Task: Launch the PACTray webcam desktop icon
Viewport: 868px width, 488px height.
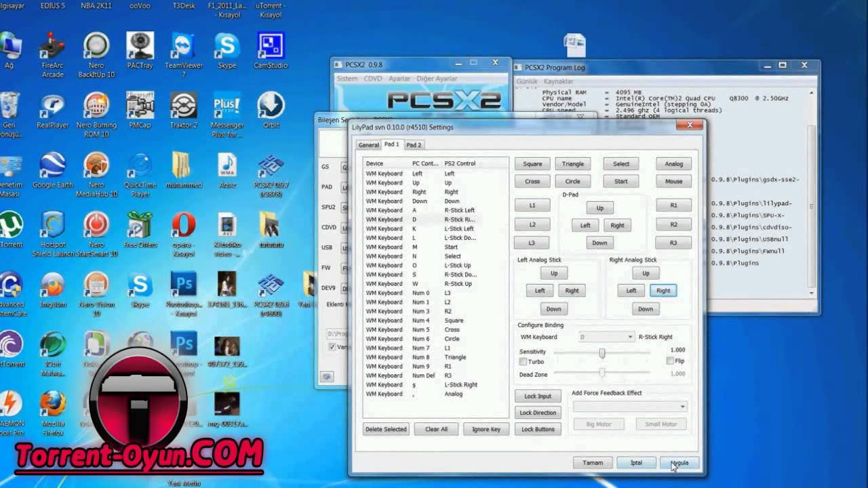Action: pyautogui.click(x=140, y=50)
